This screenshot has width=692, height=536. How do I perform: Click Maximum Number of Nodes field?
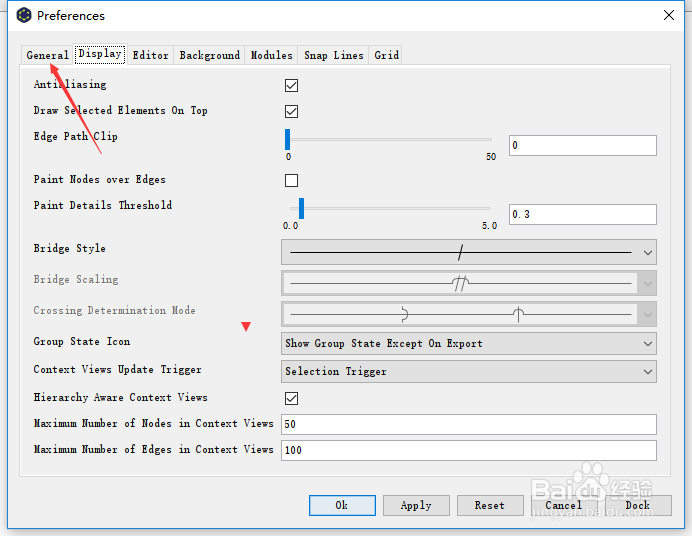click(469, 424)
